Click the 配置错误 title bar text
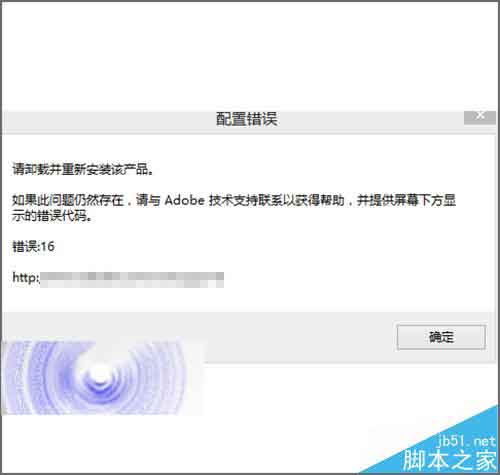The height and width of the screenshot is (475, 500). tap(246, 119)
